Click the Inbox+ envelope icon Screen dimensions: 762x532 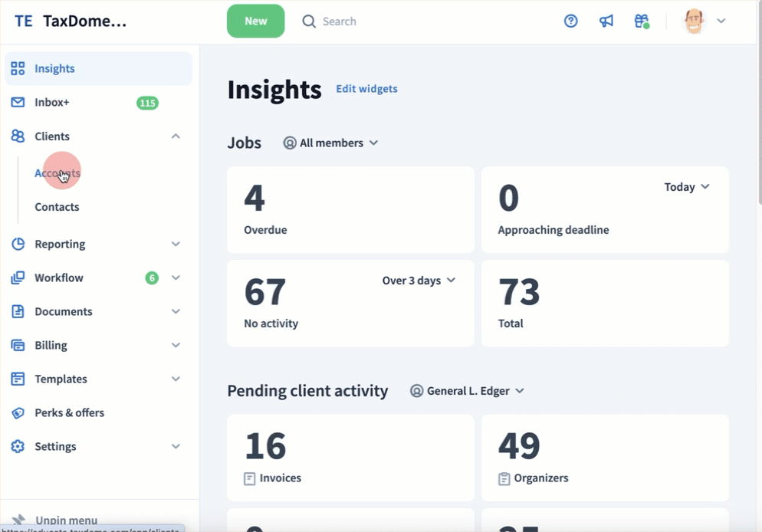click(18, 103)
